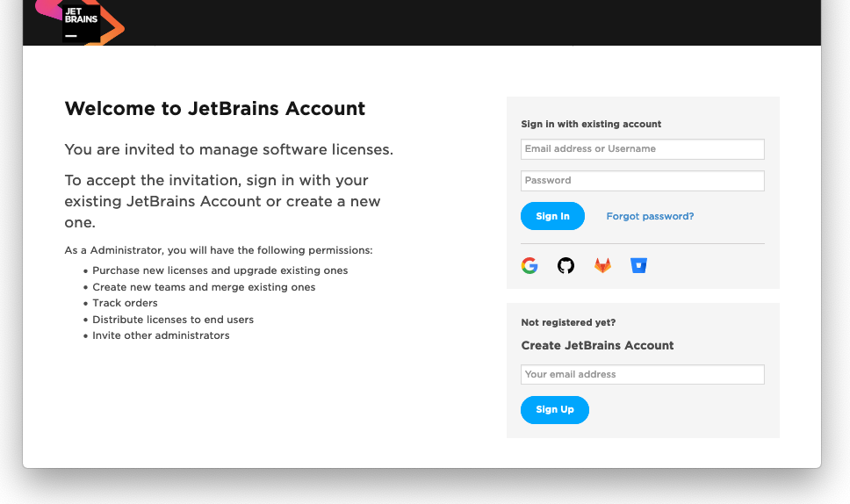Click the Not registered yet? text

click(x=568, y=323)
